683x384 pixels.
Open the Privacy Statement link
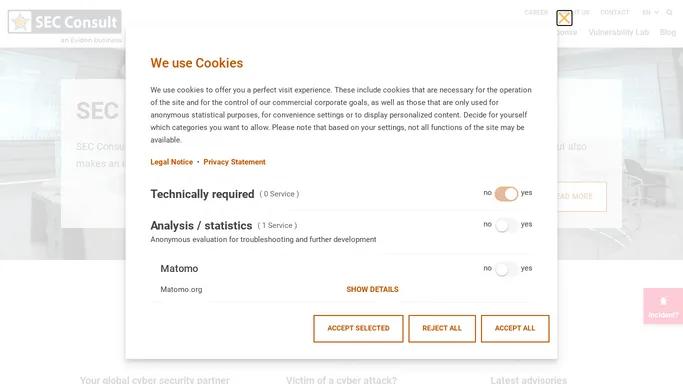click(234, 162)
